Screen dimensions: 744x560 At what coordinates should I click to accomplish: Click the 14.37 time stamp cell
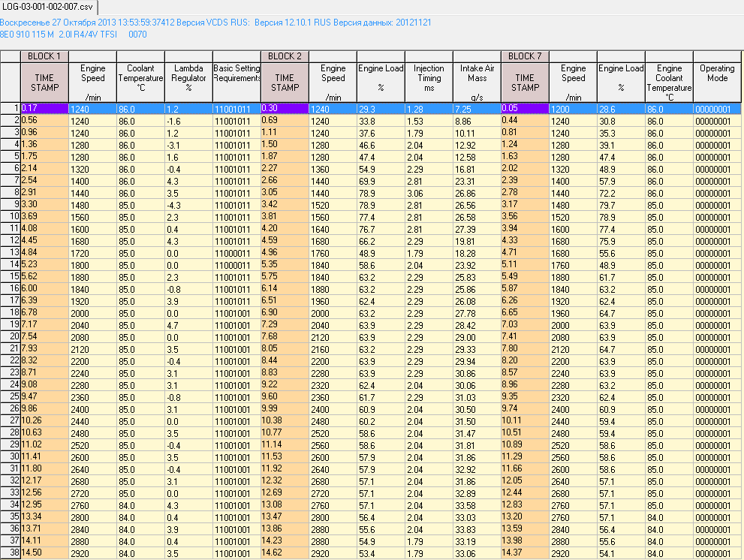(x=525, y=553)
